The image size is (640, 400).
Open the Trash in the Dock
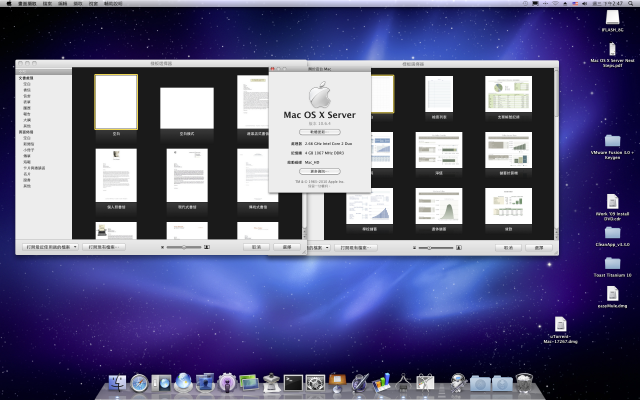click(524, 383)
